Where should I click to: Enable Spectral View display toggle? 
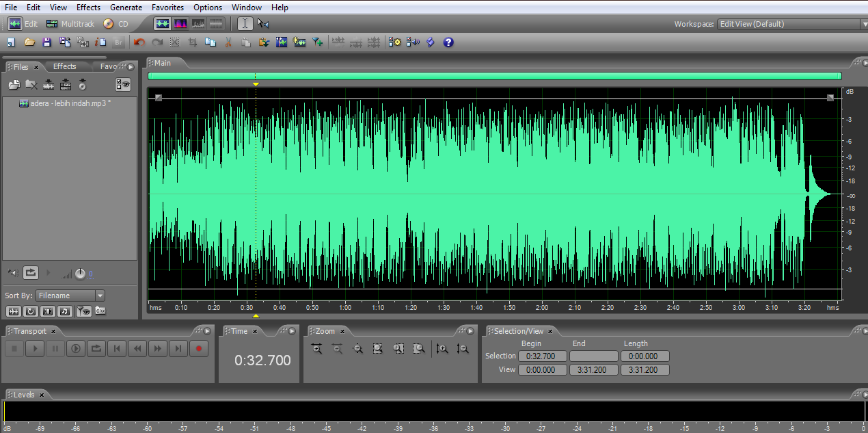click(x=180, y=23)
